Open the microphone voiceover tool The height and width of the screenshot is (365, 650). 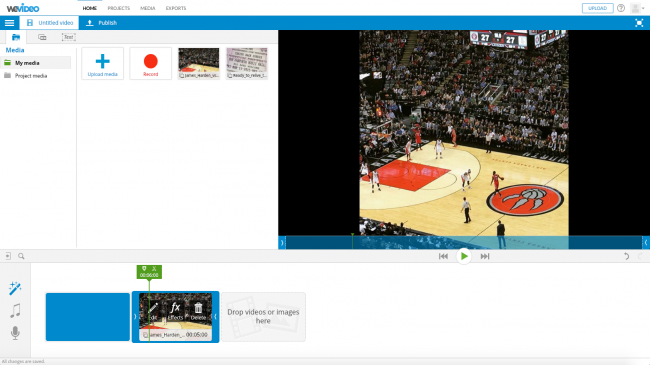point(15,333)
